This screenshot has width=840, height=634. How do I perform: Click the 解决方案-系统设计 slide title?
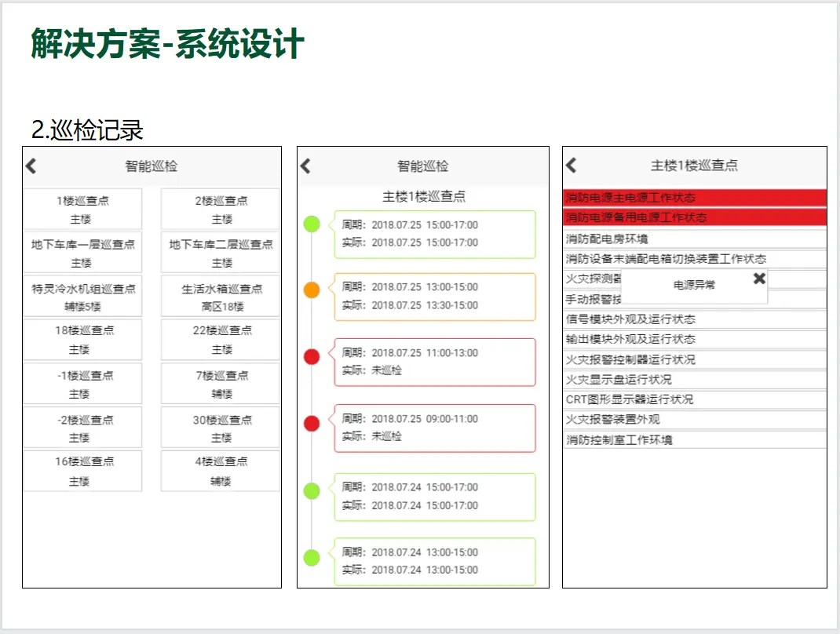click(168, 43)
